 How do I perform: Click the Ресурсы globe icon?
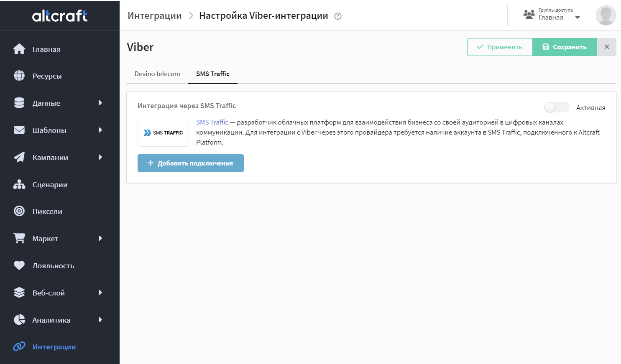19,76
